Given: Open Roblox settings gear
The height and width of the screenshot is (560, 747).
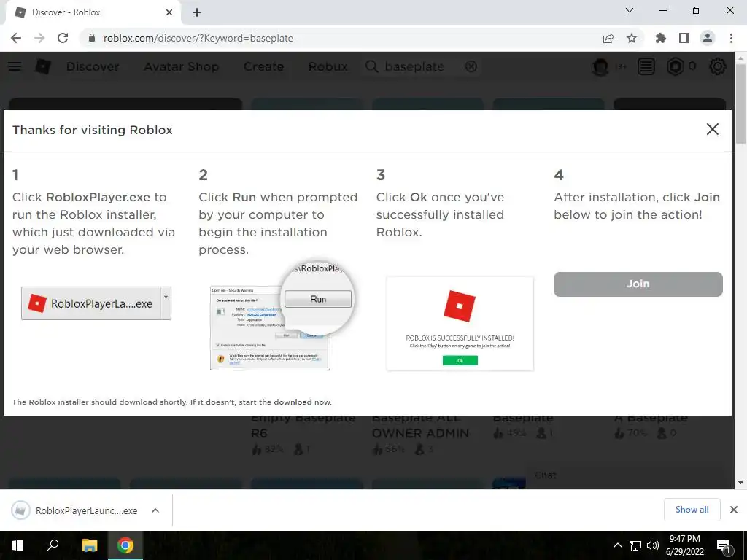Looking at the screenshot, I should pos(718,66).
